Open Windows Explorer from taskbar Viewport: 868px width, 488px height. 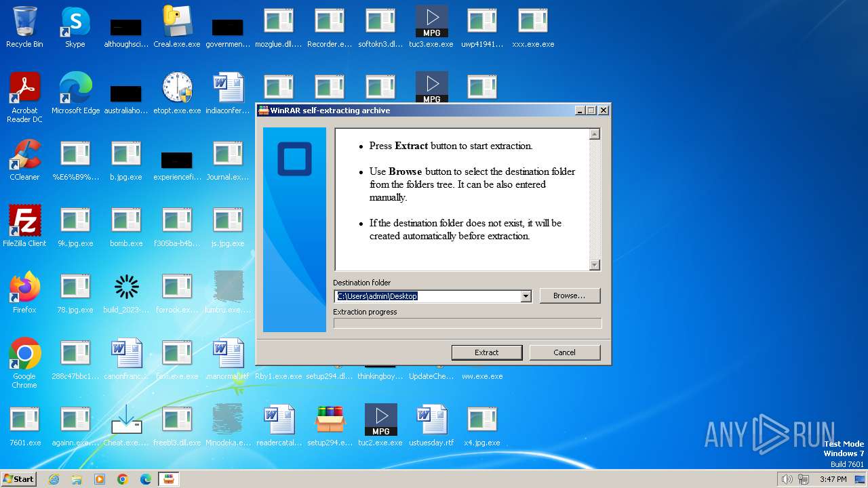77,479
